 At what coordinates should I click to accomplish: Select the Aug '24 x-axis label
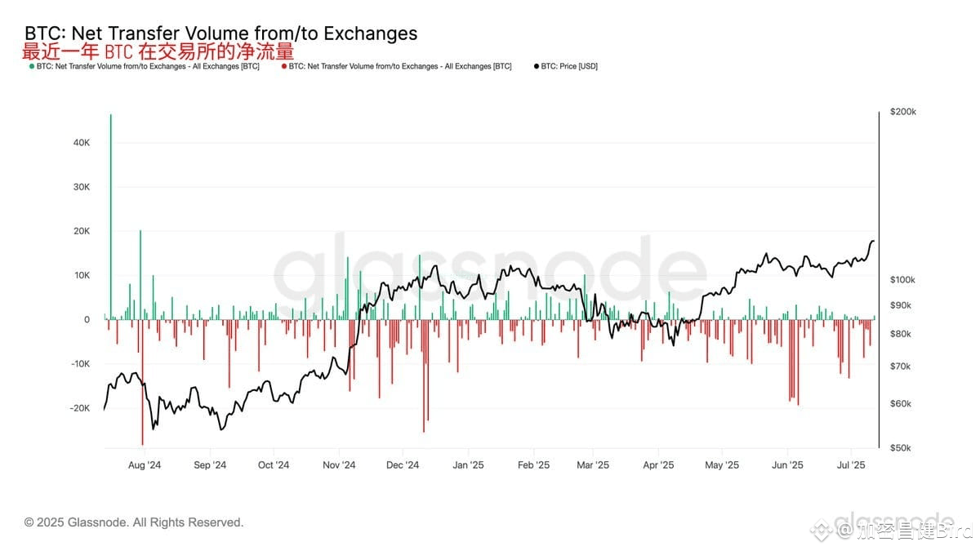(x=145, y=465)
